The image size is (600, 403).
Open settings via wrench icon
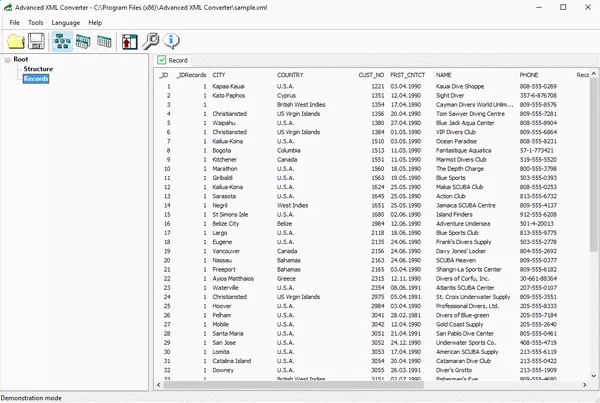click(152, 41)
